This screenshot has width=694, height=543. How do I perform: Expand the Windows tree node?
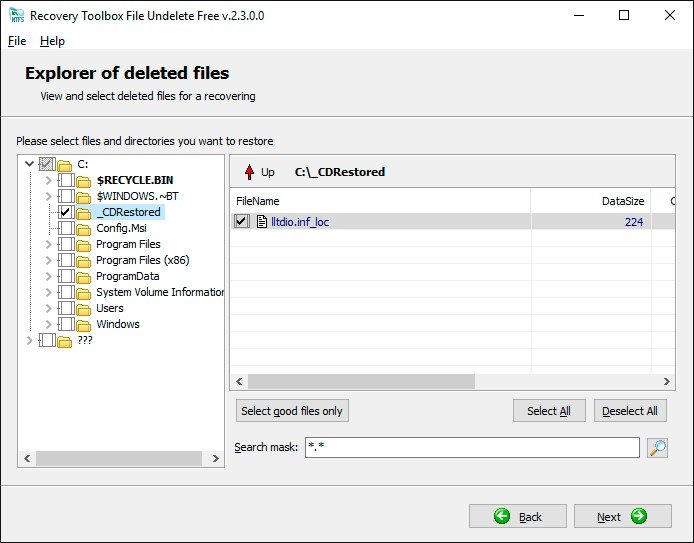click(48, 324)
